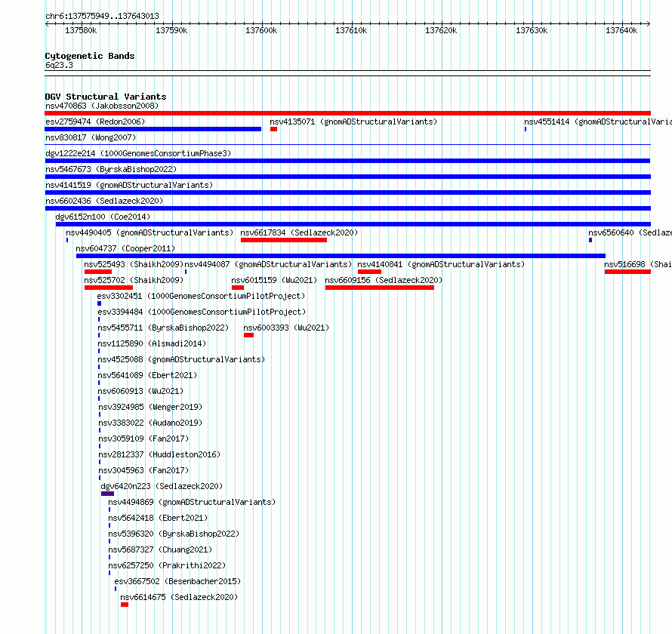The width and height of the screenshot is (672, 634).
Task: Click the 137620k ruler tick label
Action: (441, 30)
